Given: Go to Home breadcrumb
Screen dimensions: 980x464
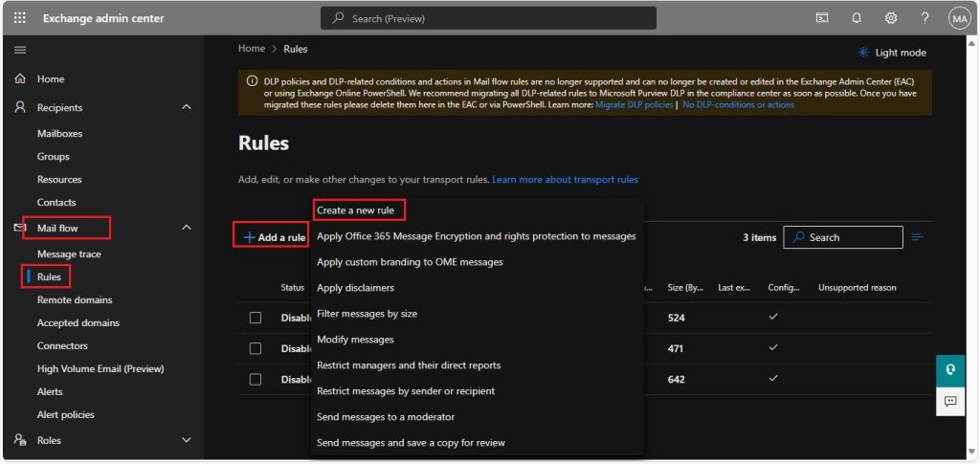Looking at the screenshot, I should 252,48.
